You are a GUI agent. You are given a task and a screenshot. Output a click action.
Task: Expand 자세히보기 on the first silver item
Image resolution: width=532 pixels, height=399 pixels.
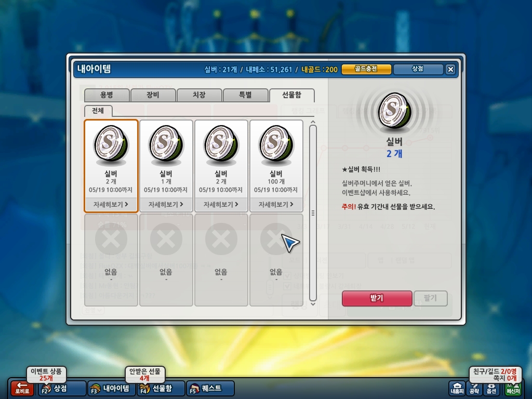[111, 204]
